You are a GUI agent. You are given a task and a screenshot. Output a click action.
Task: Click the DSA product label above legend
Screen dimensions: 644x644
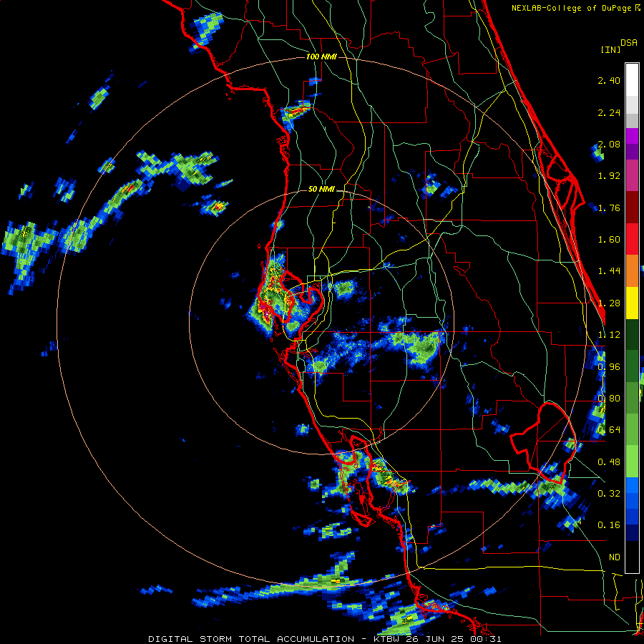629,42
